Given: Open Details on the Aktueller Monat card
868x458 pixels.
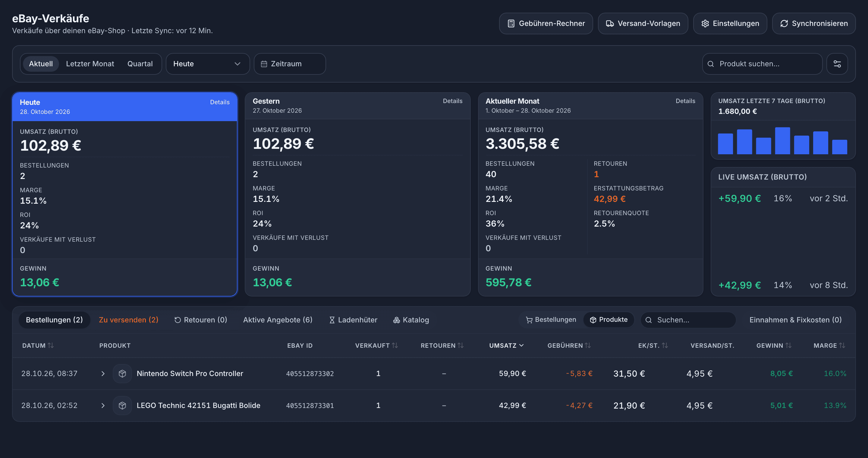Looking at the screenshot, I should coord(685,101).
